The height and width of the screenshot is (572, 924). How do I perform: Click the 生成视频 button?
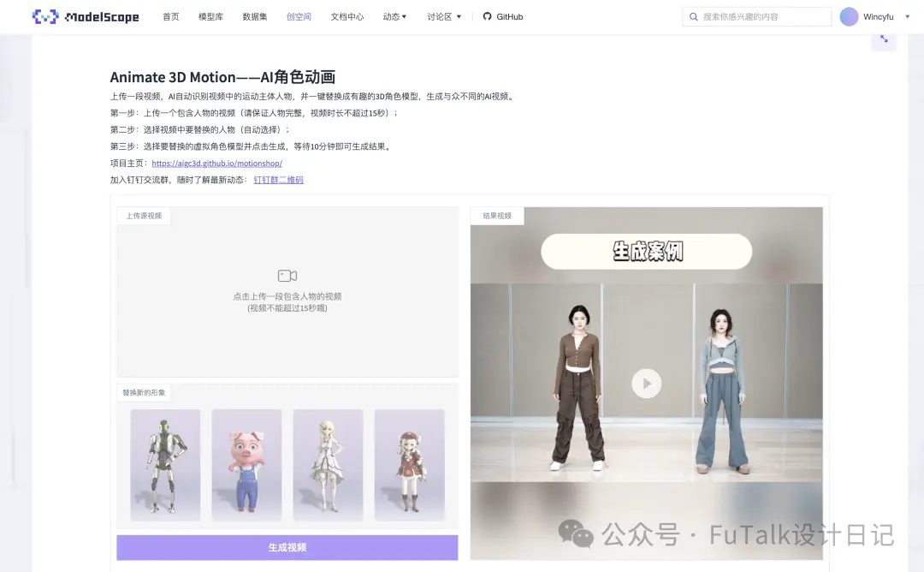coord(287,547)
